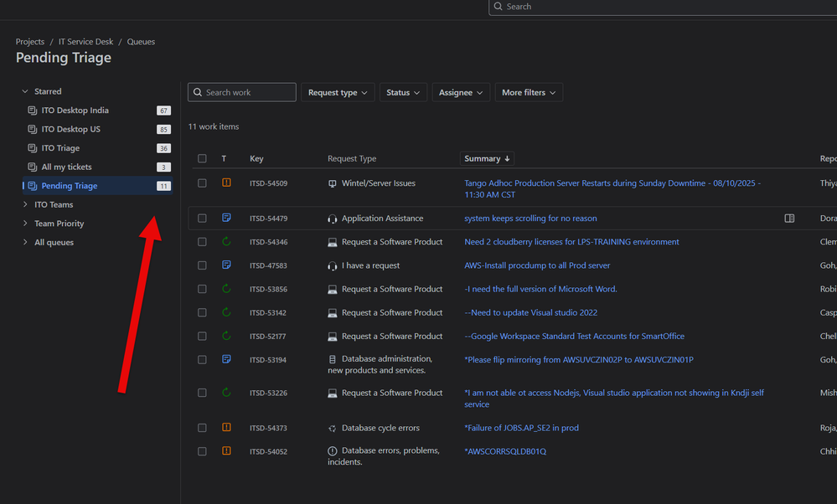This screenshot has height=504, width=837.
Task: Check the box for ITSD-54479
Action: click(x=202, y=219)
